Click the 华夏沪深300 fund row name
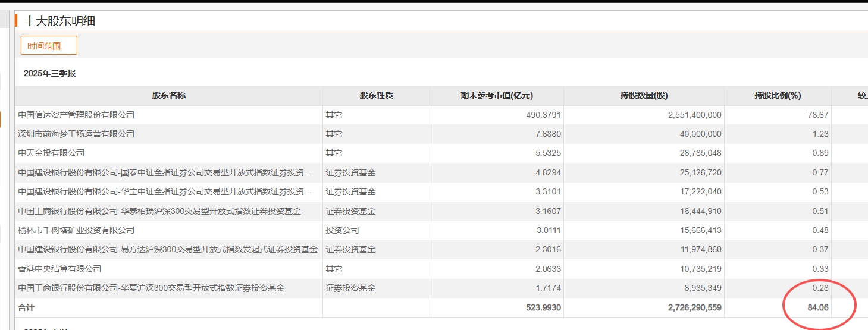The height and width of the screenshot is (330, 868). tap(151, 288)
